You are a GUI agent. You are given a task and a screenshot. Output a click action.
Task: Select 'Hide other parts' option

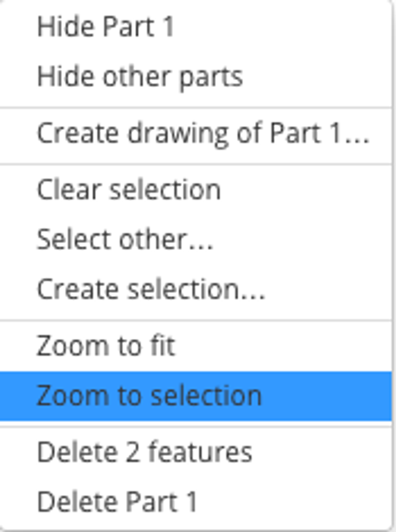click(x=140, y=77)
